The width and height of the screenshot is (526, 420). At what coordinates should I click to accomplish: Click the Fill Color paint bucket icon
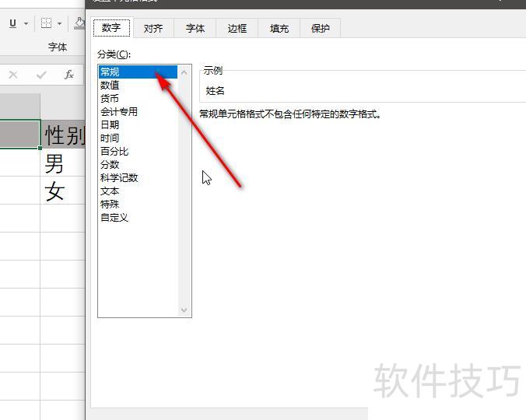tap(80, 23)
